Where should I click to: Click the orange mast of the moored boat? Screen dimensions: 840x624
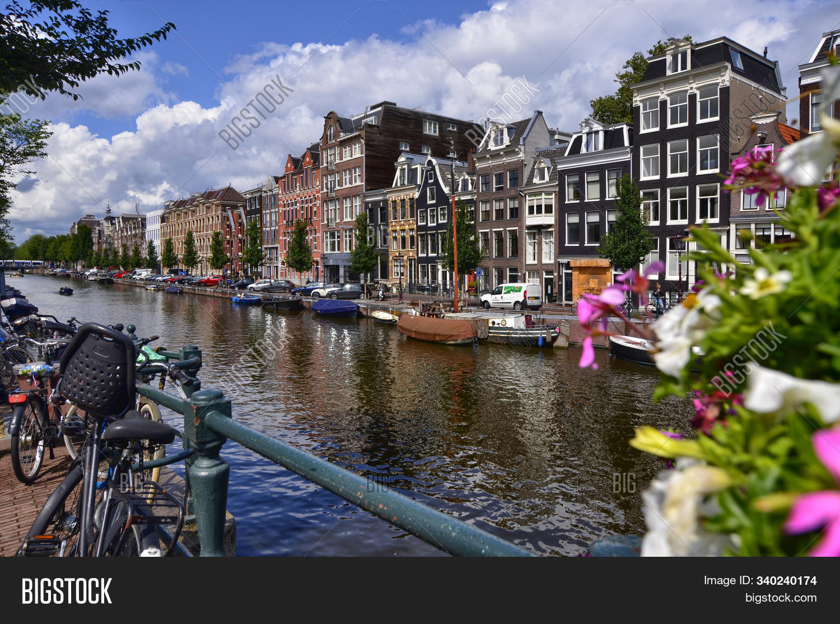[x=455, y=252]
